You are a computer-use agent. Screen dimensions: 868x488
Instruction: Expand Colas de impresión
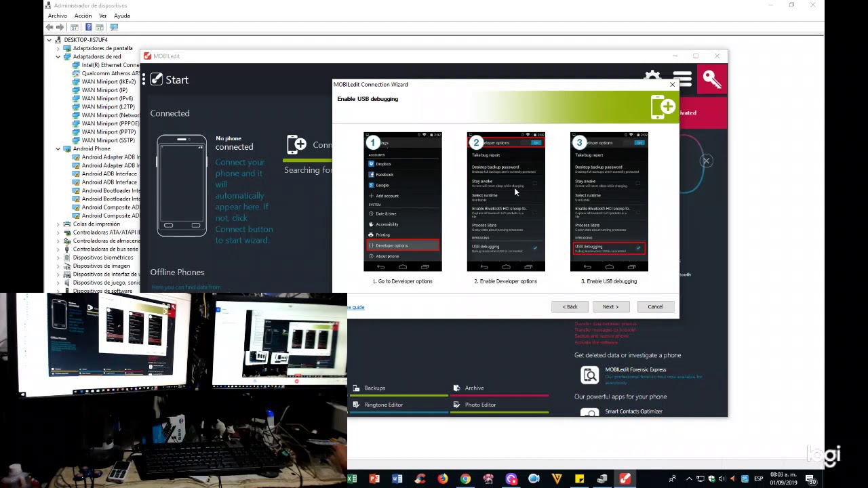coord(58,224)
